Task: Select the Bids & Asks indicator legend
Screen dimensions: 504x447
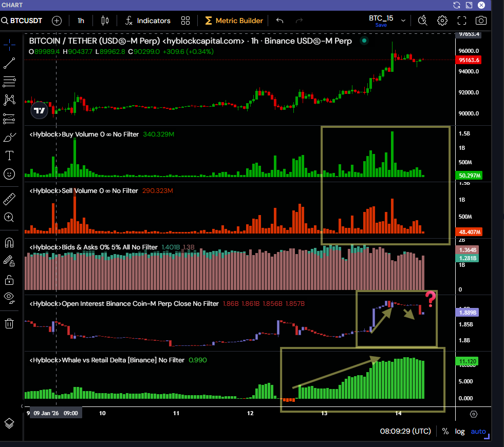Action: pyautogui.click(x=94, y=247)
